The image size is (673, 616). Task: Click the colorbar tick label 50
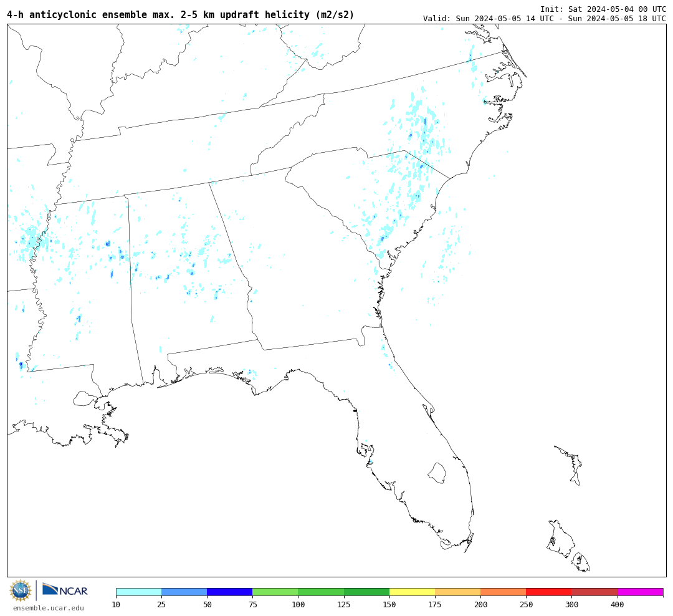pos(207,604)
